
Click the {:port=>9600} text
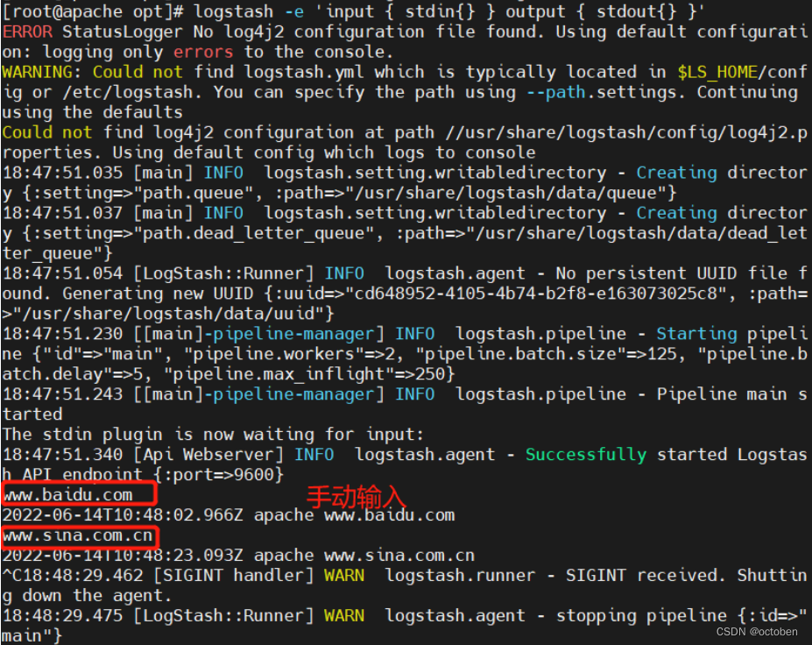(x=218, y=475)
